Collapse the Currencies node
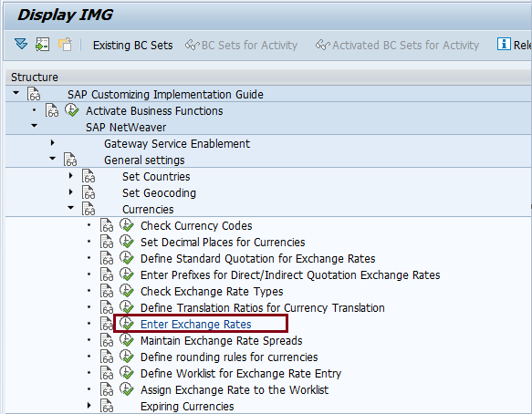The width and height of the screenshot is (532, 414). (70, 208)
